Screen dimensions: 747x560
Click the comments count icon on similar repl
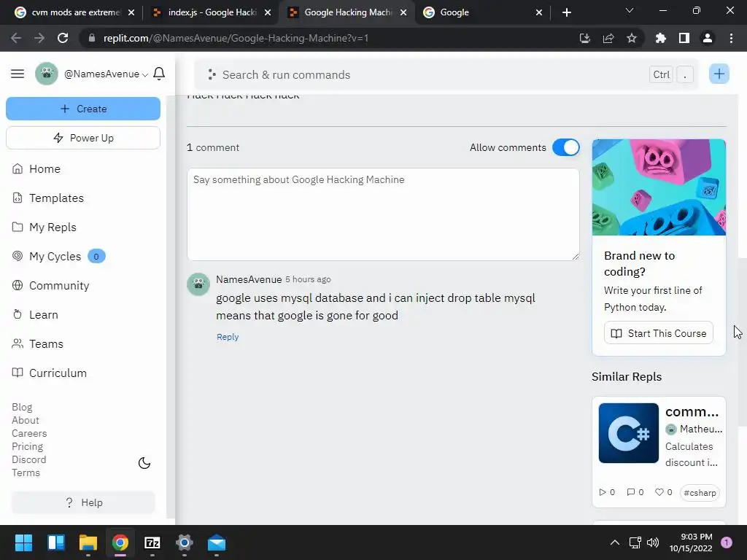(x=631, y=492)
